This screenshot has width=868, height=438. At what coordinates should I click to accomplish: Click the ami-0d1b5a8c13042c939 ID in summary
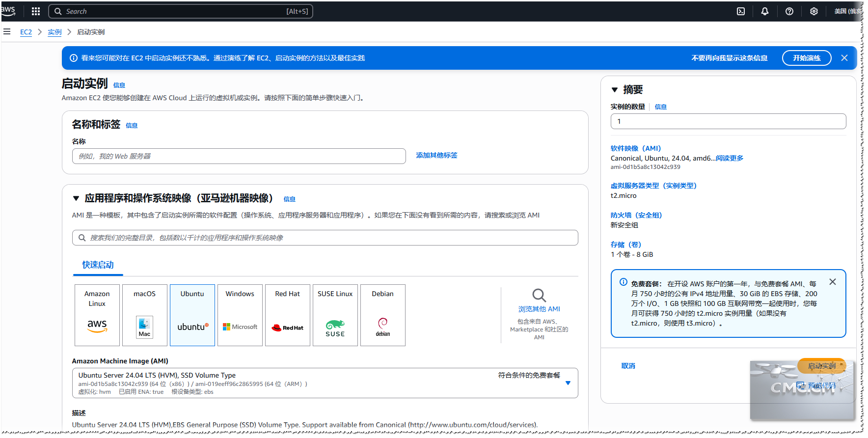click(646, 167)
